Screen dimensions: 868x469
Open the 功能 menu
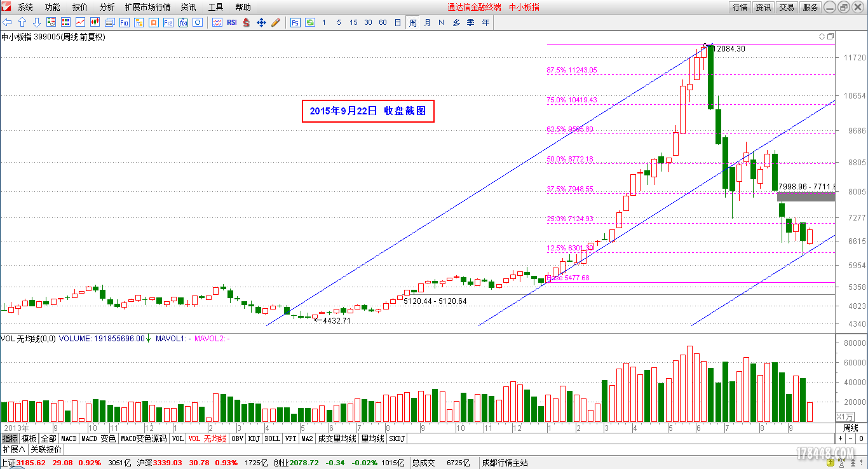(x=53, y=7)
